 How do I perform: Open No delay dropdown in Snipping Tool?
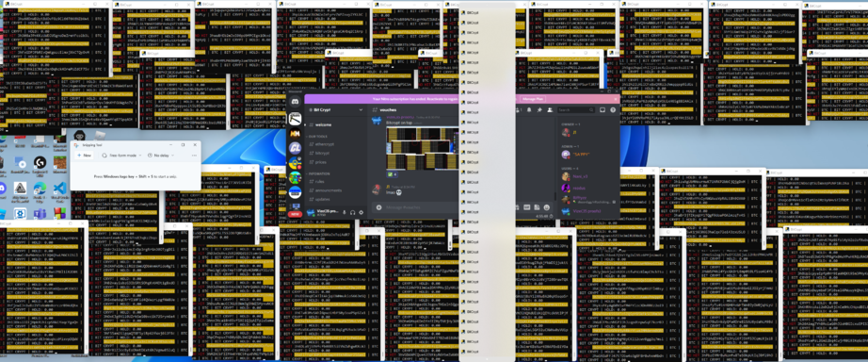[x=161, y=156]
